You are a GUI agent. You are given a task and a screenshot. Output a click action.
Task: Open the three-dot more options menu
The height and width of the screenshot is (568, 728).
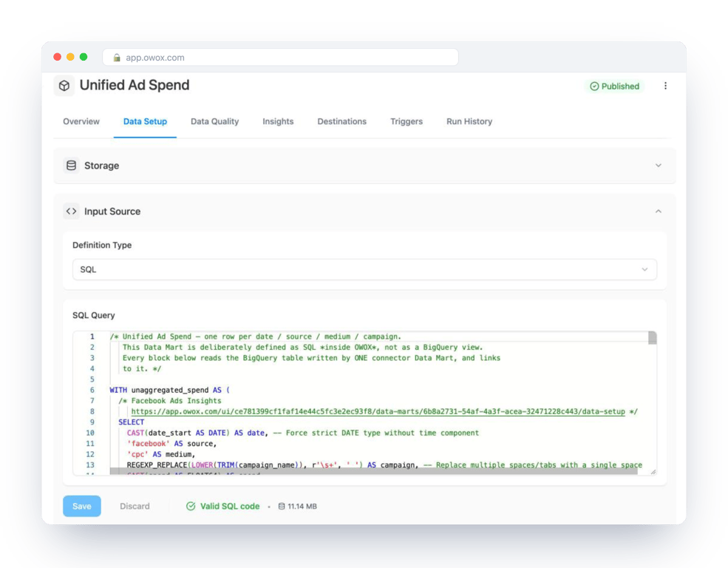point(665,86)
